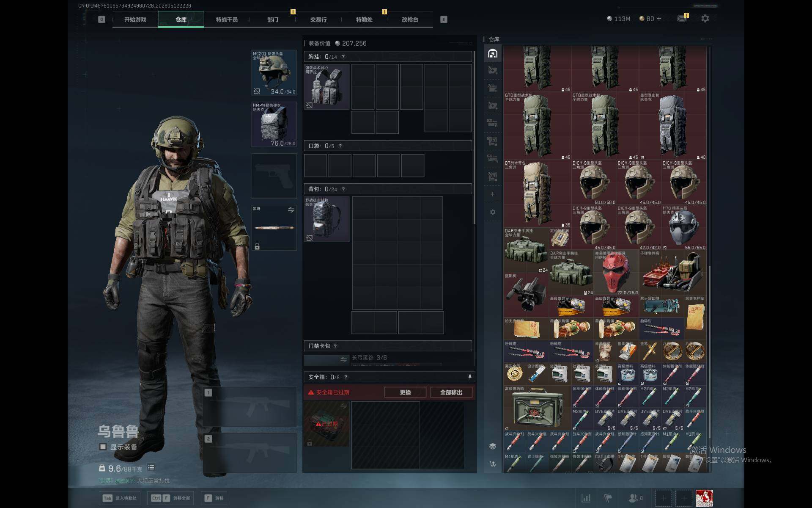Show help for 胸挂 section
Image resolution: width=812 pixels, height=508 pixels.
(343, 57)
